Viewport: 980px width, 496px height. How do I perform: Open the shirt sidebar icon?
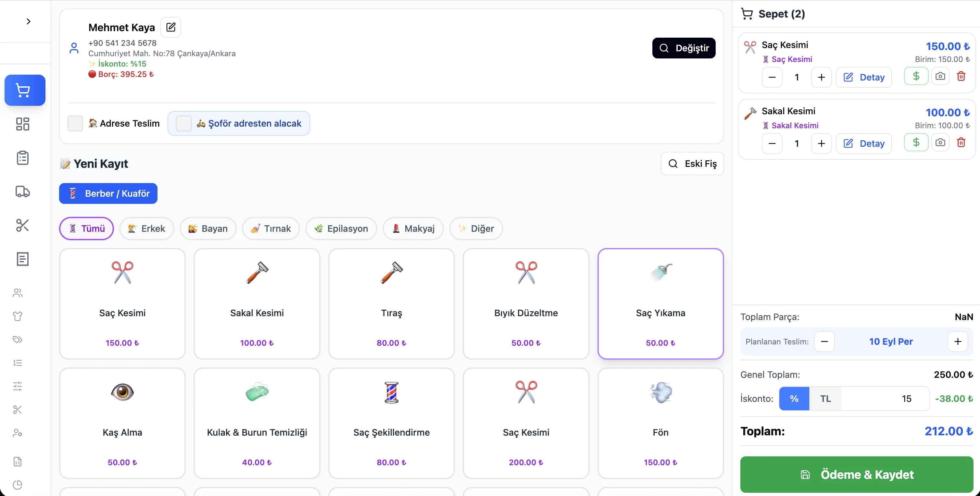click(x=18, y=316)
